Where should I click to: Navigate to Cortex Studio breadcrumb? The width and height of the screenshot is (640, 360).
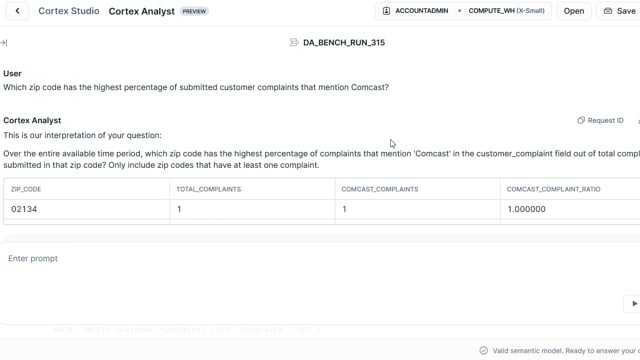(69, 11)
